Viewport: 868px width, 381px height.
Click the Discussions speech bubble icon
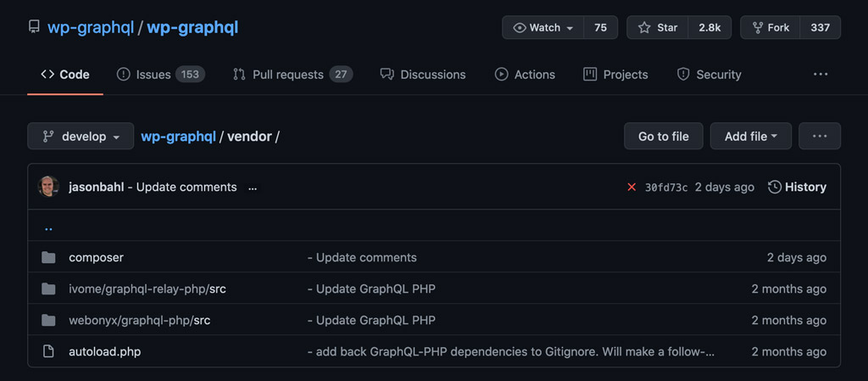coord(387,74)
